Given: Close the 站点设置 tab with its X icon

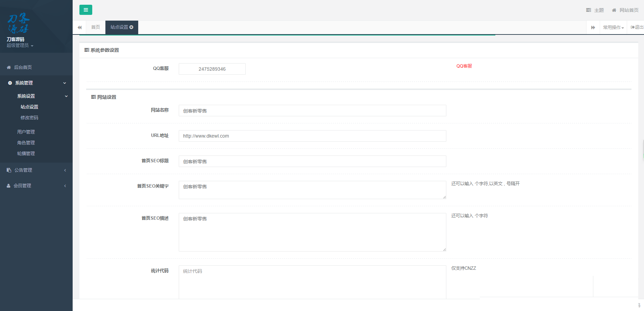Looking at the screenshot, I should (x=131, y=27).
